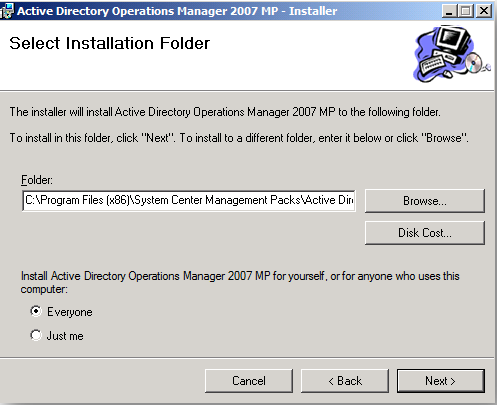This screenshot has width=497, height=405.
Task: Minimize the installer window
Action: click(449, 11)
